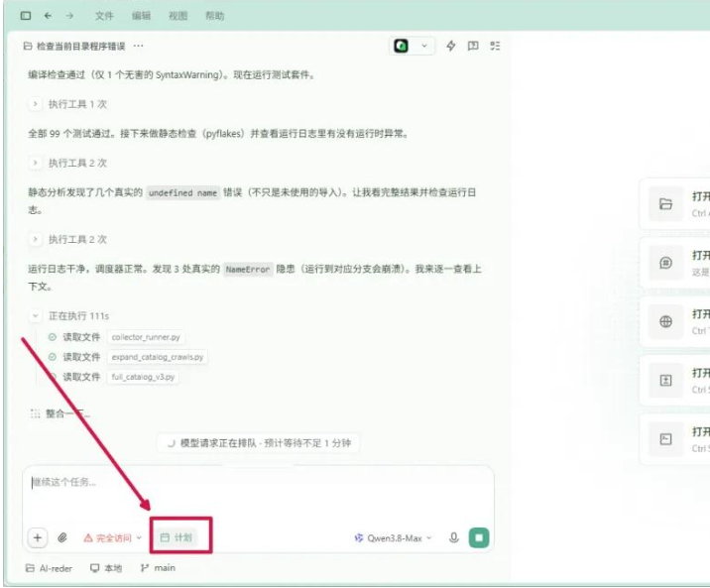Open the 文件 menu
This screenshot has width=710, height=588.
coord(104,16)
